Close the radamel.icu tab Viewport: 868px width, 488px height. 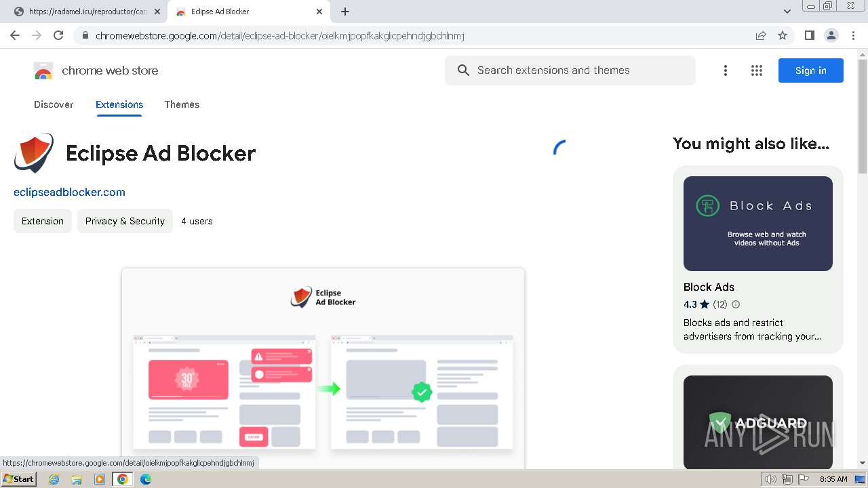pyautogui.click(x=157, y=12)
